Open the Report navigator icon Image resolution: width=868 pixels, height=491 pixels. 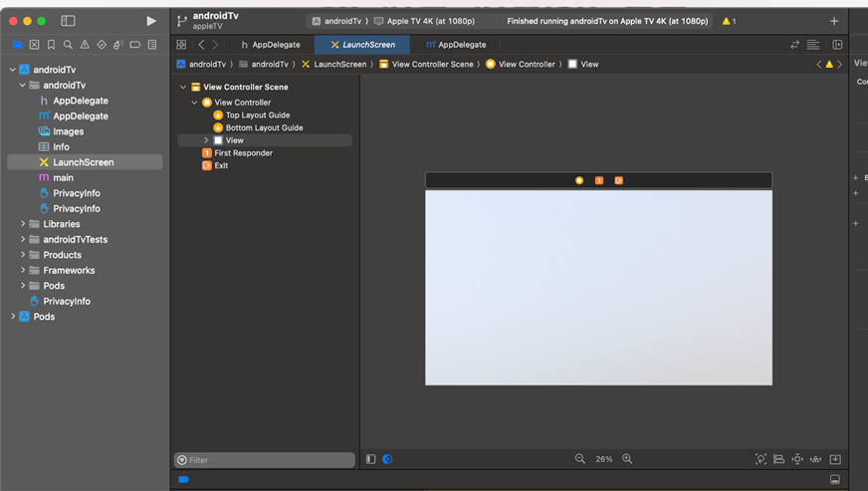coord(152,45)
